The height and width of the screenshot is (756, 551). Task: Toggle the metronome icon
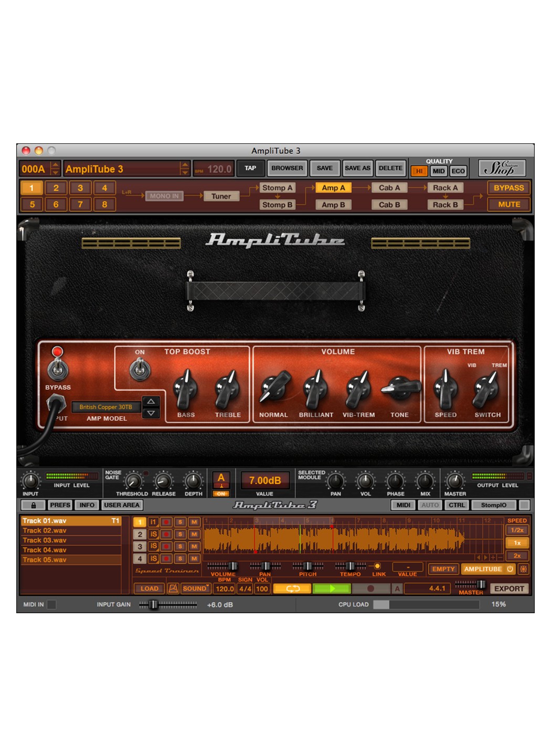173,589
